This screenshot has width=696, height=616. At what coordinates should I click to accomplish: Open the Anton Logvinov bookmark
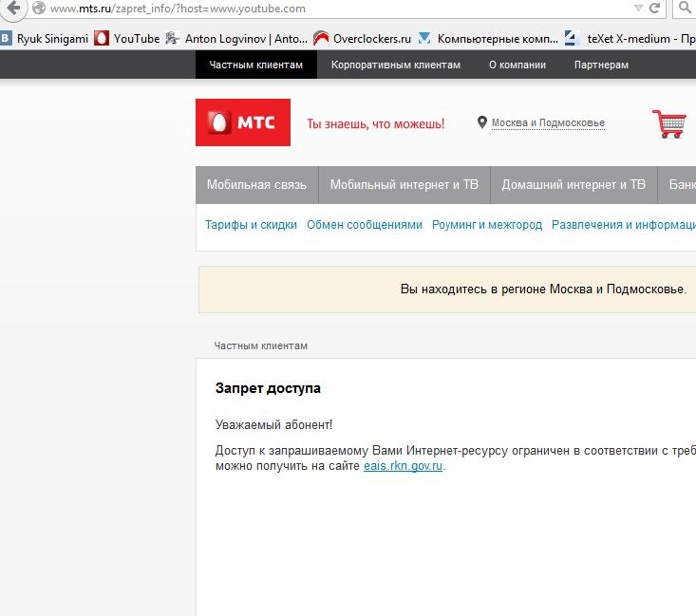[x=235, y=39]
